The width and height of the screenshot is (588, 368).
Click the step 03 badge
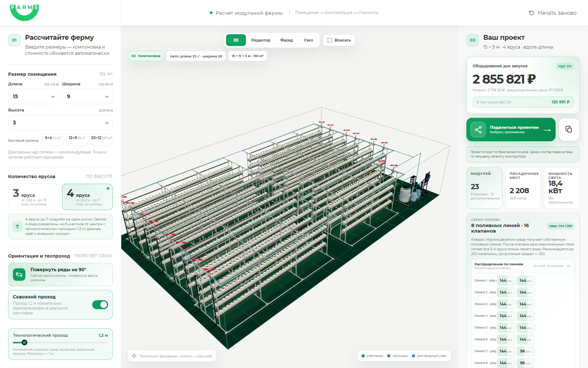coord(473,40)
